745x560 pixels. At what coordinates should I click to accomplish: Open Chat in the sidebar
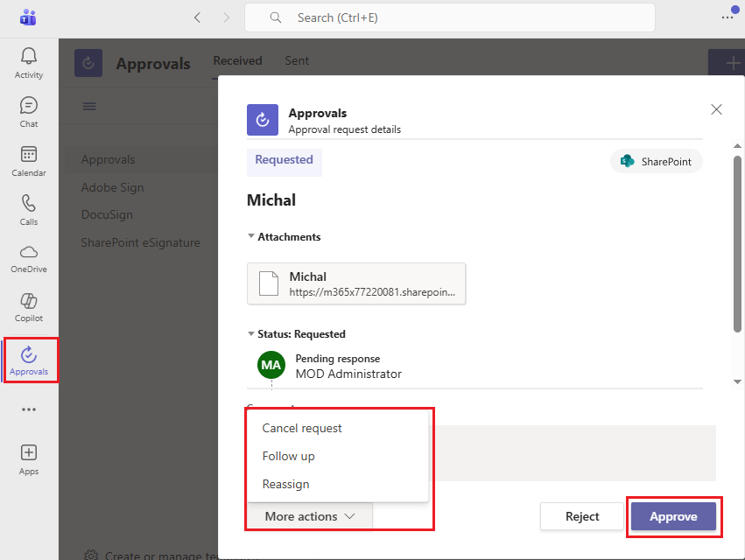29,111
